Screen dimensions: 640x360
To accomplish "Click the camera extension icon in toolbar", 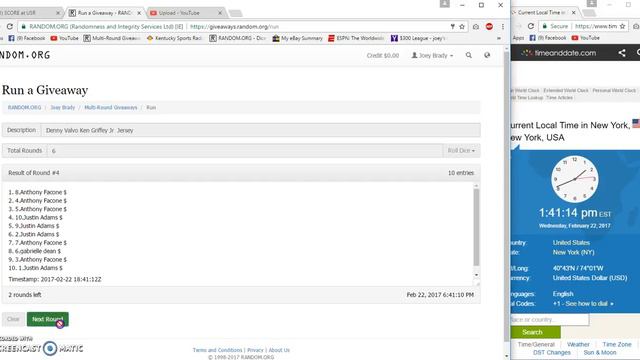I will [476, 27].
